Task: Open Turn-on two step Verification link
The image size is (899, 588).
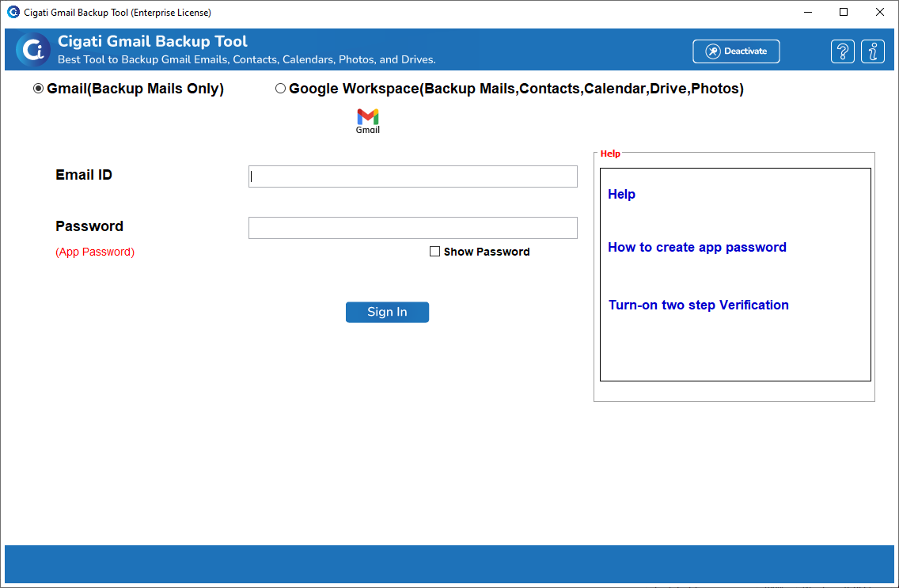Action: coord(698,305)
